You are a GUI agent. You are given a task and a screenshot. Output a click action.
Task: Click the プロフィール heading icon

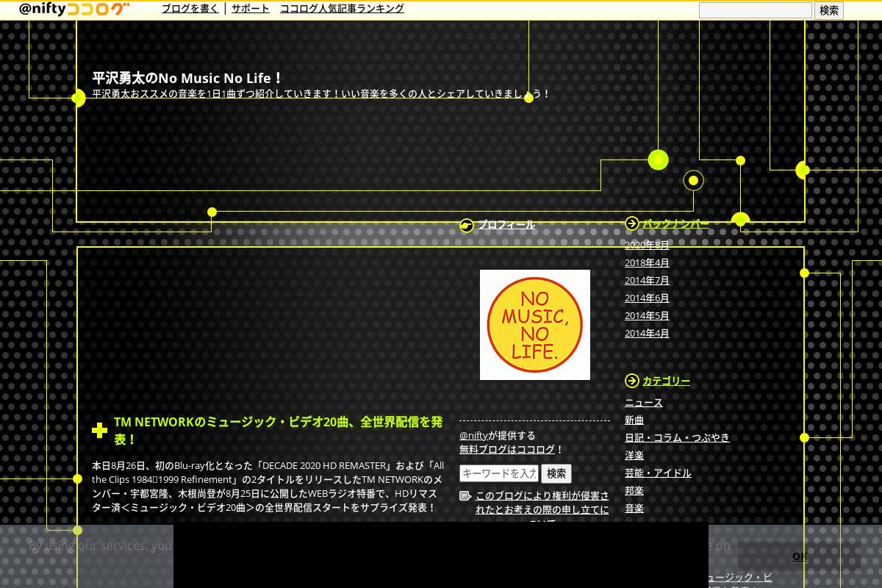tap(467, 225)
